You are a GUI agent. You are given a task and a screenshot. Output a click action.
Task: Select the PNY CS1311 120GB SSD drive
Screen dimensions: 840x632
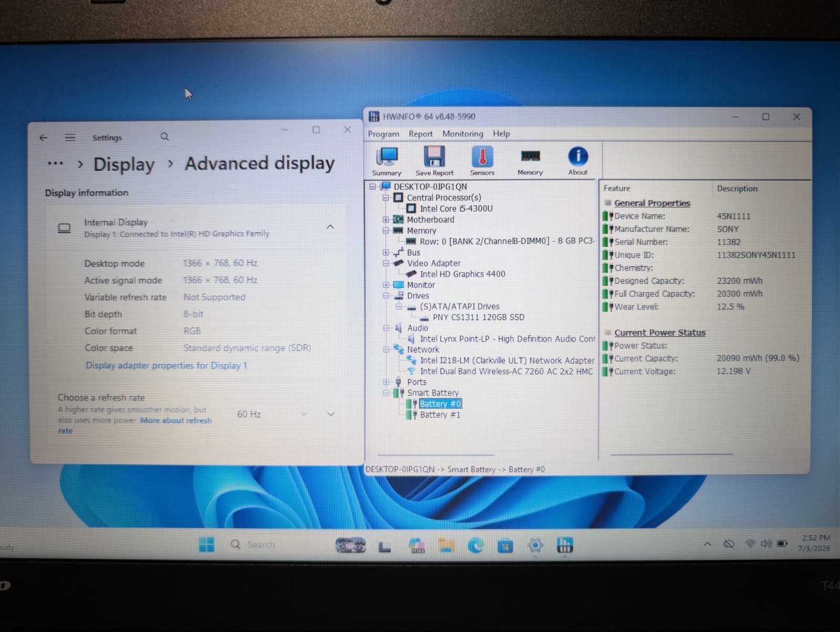478,317
